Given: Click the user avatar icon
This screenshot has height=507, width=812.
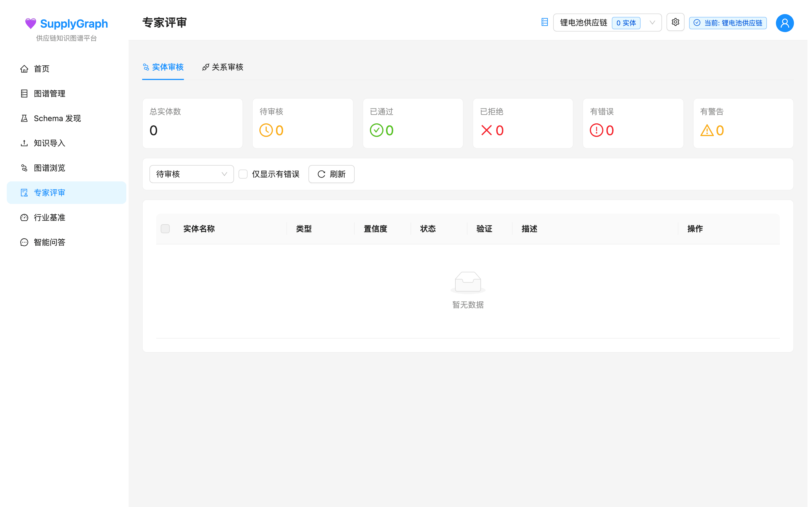Looking at the screenshot, I should click(784, 23).
